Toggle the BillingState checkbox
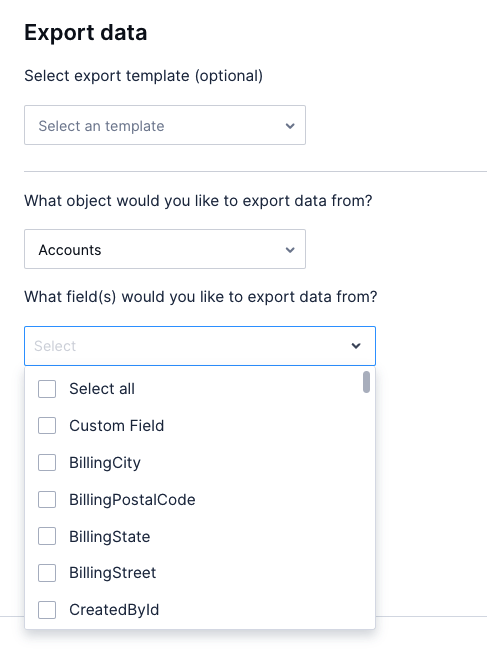487x651 pixels. coord(47,536)
